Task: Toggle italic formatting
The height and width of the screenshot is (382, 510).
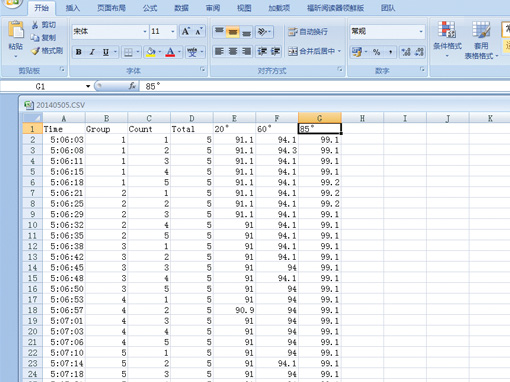Action: pyautogui.click(x=92, y=52)
